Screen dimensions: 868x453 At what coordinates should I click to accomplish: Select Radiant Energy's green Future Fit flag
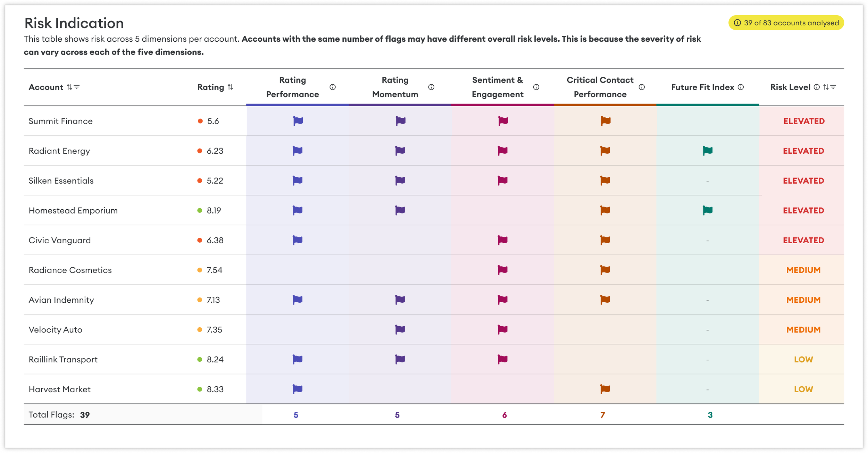pos(708,151)
